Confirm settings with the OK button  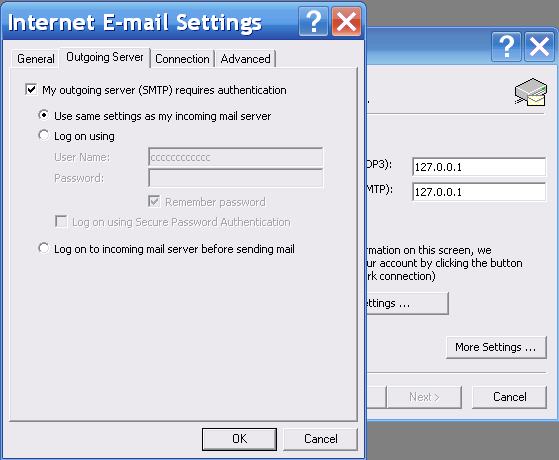[239, 439]
